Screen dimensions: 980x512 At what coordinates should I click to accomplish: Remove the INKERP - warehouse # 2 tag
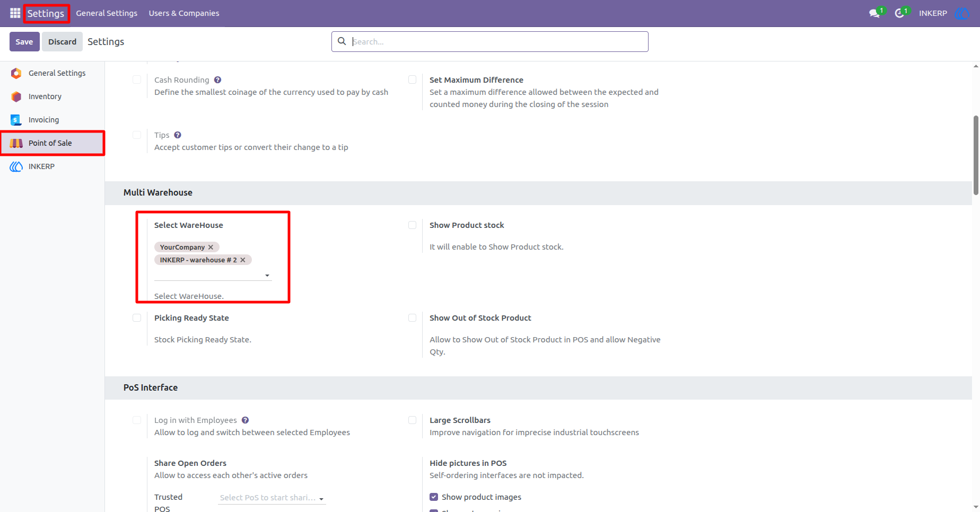tap(243, 260)
